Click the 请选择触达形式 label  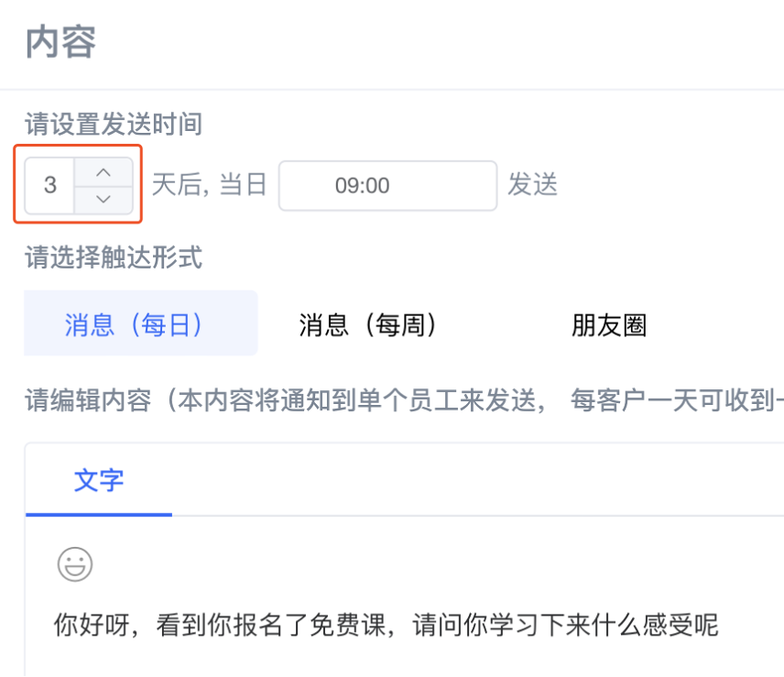point(114,257)
